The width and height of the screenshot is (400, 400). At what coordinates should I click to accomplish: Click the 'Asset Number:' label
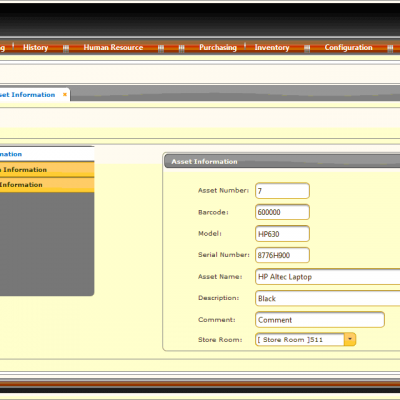tap(223, 191)
